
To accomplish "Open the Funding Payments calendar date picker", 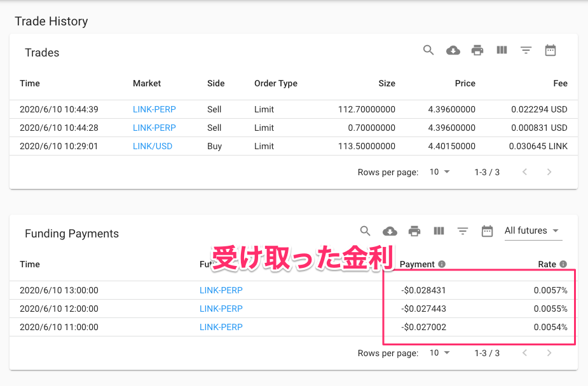I will [487, 231].
